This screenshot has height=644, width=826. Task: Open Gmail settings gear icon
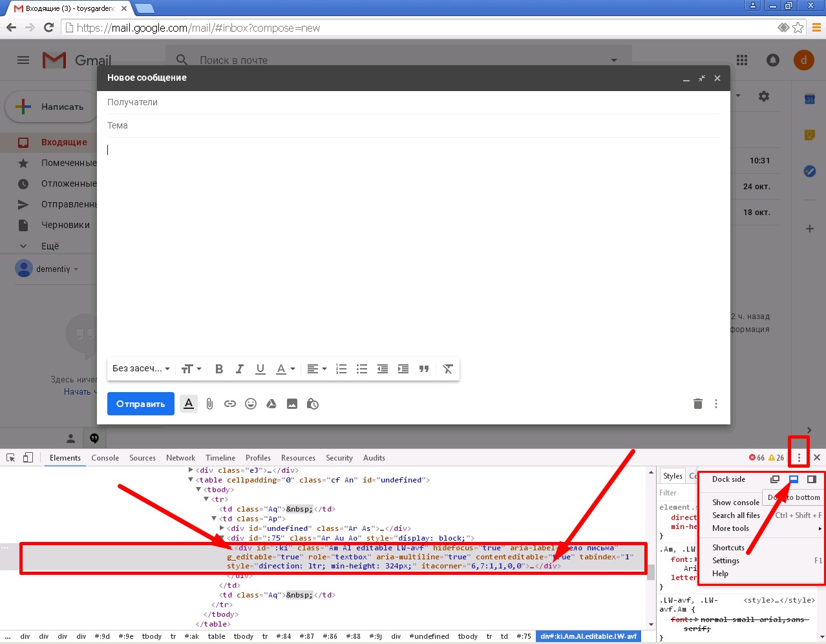(764, 96)
